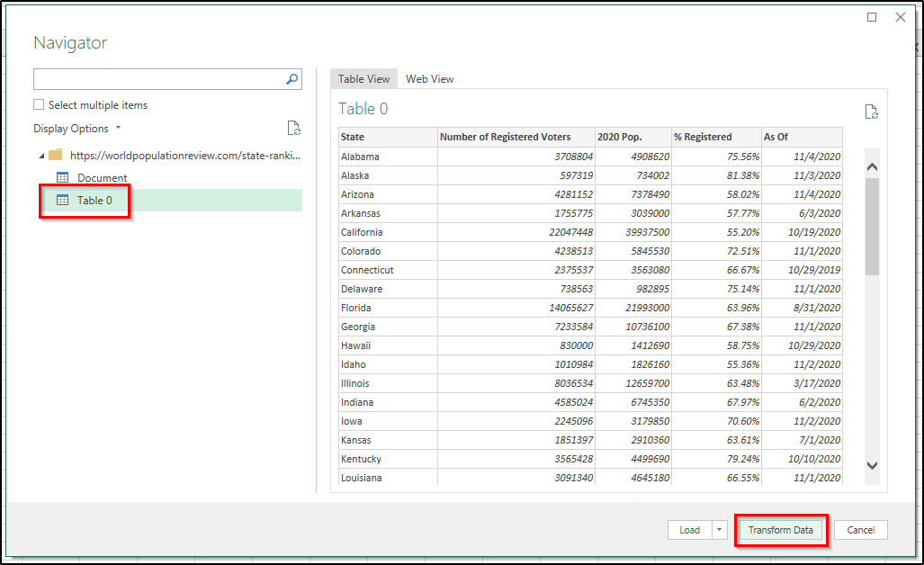Click the Hawaii cell

(x=388, y=345)
